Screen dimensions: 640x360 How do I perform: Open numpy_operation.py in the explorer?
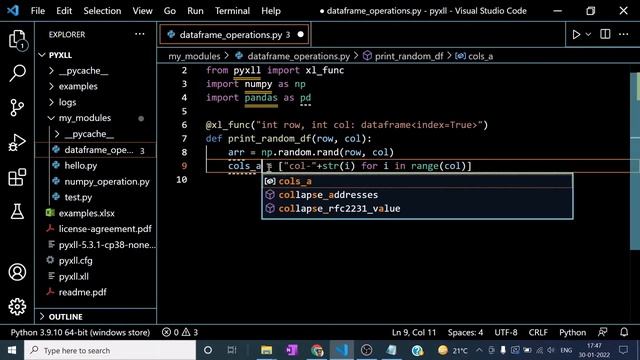click(107, 182)
